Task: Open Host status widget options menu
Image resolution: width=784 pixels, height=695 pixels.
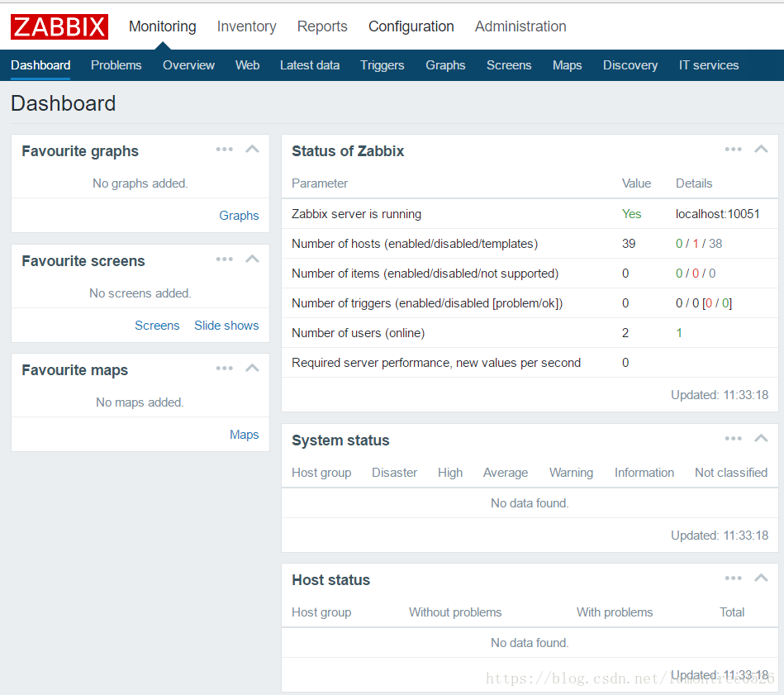Action: (x=734, y=578)
